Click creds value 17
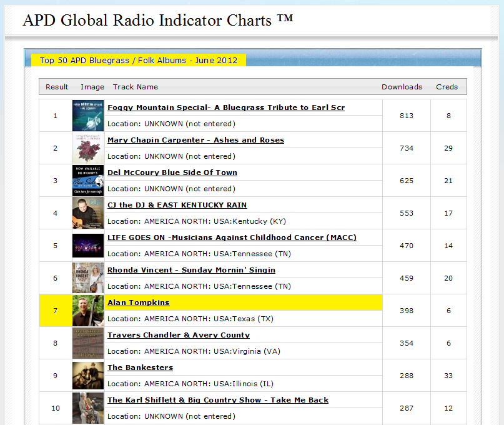 tap(448, 213)
